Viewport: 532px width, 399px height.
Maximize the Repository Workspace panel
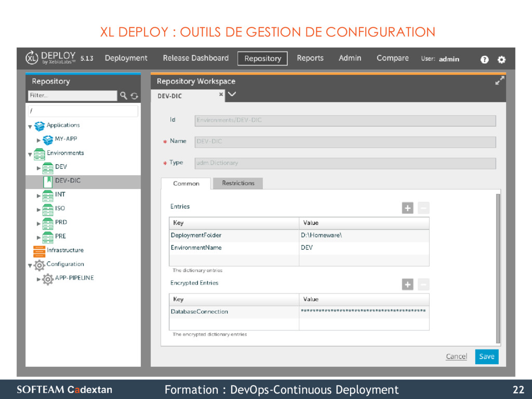(x=499, y=81)
